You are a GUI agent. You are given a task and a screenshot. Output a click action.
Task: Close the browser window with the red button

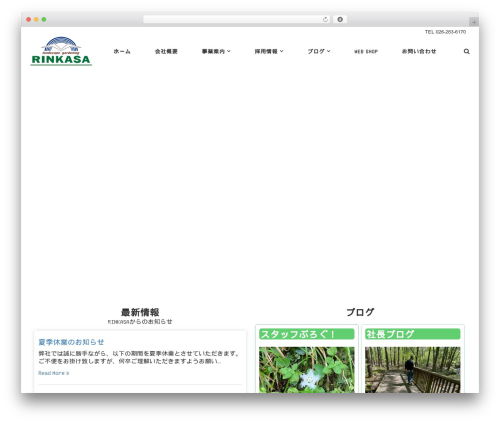[x=29, y=20]
